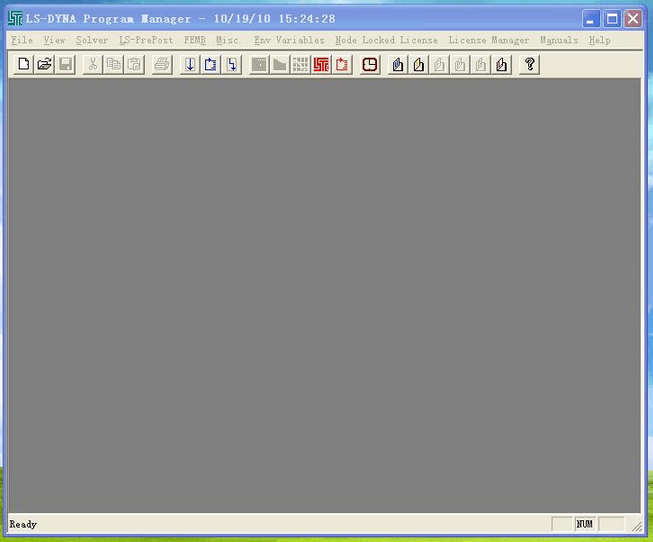The width and height of the screenshot is (653, 542).
Task: Click the gray ramp-shaped icon
Action: (280, 64)
